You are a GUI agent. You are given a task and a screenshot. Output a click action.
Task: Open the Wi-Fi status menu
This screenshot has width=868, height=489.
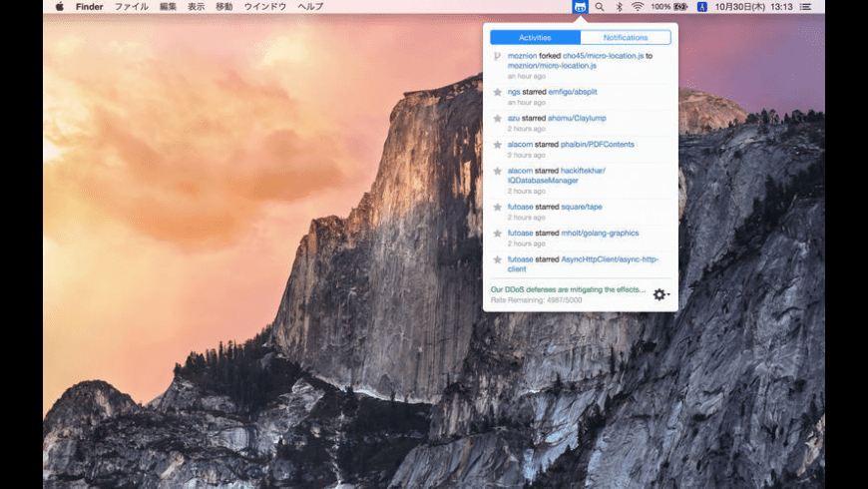(x=638, y=7)
